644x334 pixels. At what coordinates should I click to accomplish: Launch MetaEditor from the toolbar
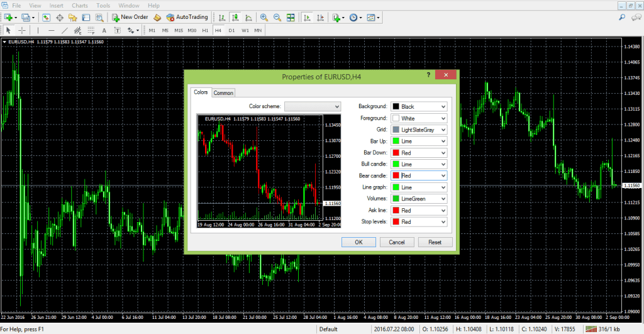coord(157,17)
